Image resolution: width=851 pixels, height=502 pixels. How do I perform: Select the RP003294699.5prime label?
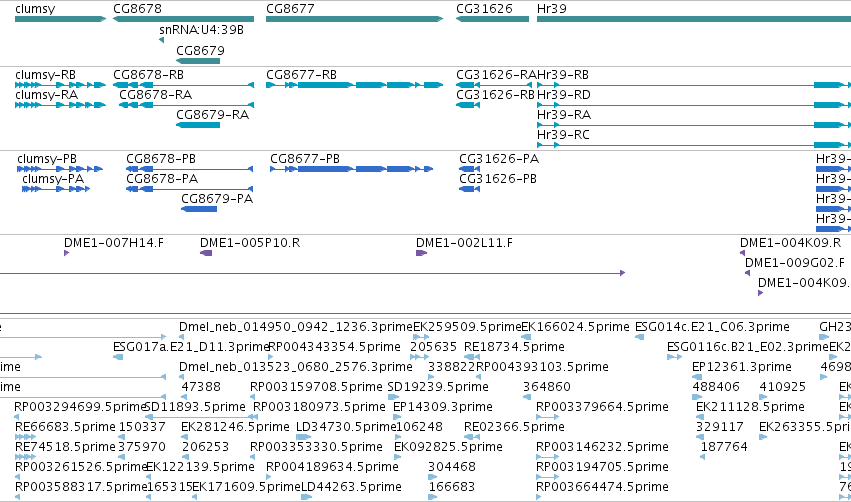click(80, 408)
